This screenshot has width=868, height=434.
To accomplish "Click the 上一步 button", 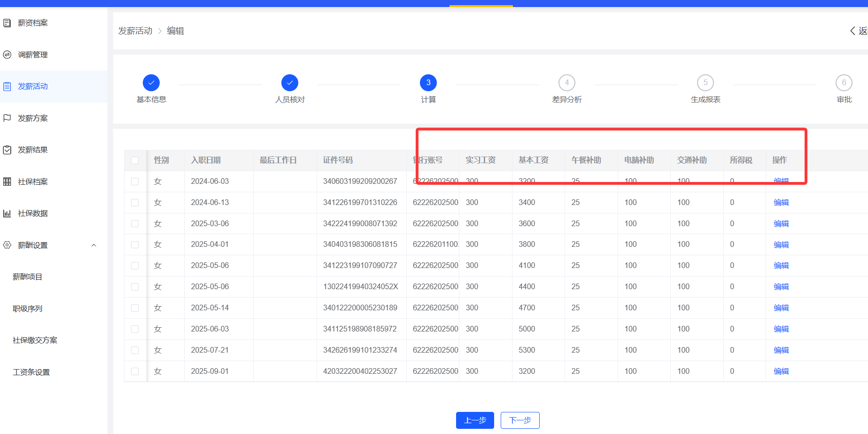I will [x=475, y=420].
